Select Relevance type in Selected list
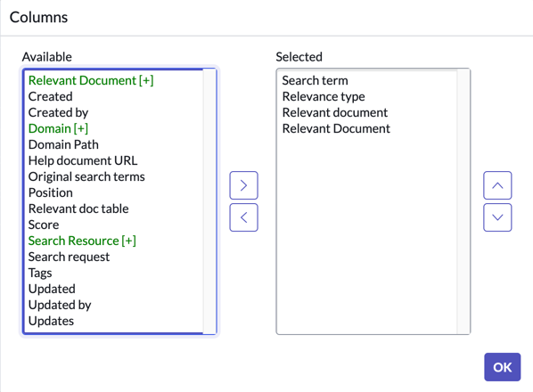 tap(324, 96)
